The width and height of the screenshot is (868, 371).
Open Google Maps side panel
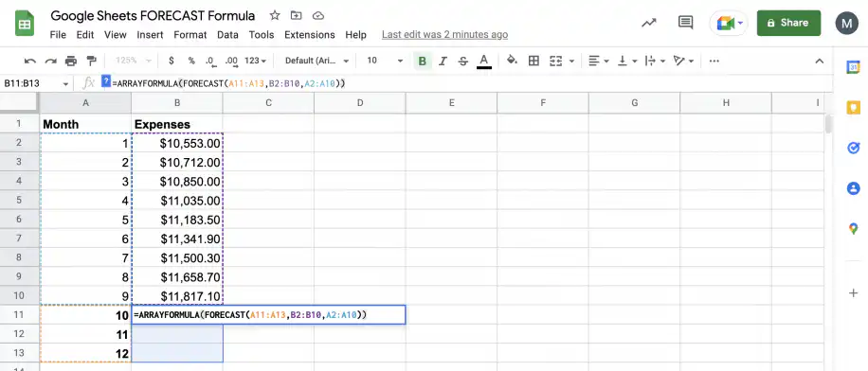click(853, 228)
